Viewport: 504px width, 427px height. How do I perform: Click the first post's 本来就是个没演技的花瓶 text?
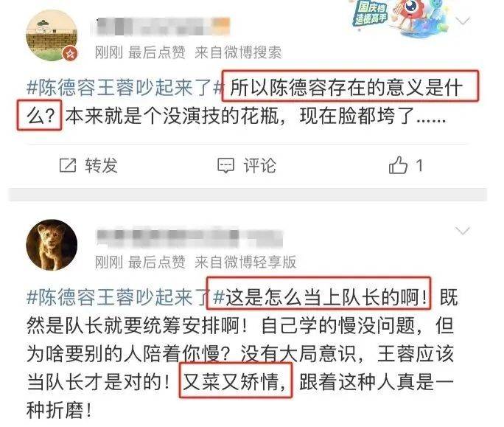click(172, 116)
